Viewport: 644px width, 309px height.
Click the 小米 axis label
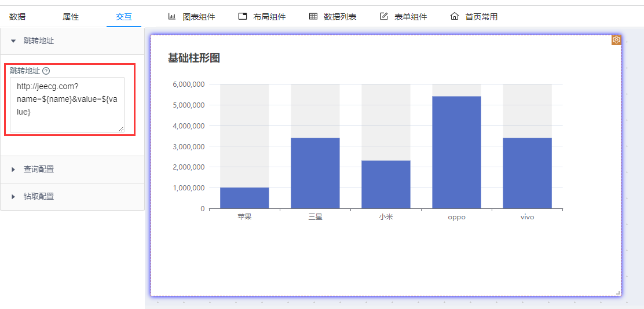(386, 217)
